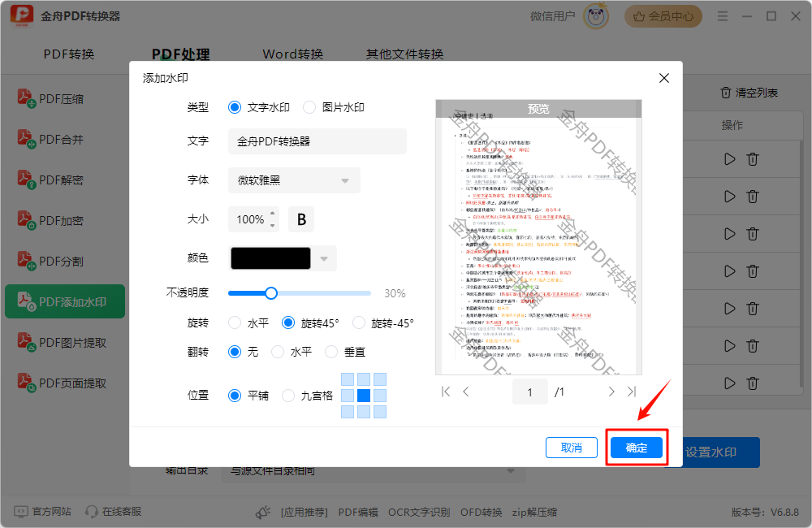Image resolution: width=812 pixels, height=528 pixels.
Task: Close the 添加水印 dialog
Action: click(664, 78)
